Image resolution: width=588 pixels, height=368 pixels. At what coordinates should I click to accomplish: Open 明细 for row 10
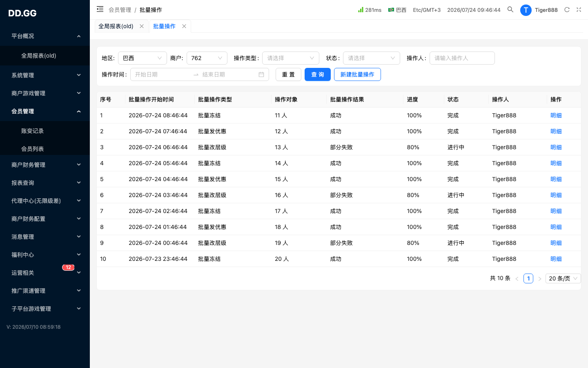(x=556, y=259)
